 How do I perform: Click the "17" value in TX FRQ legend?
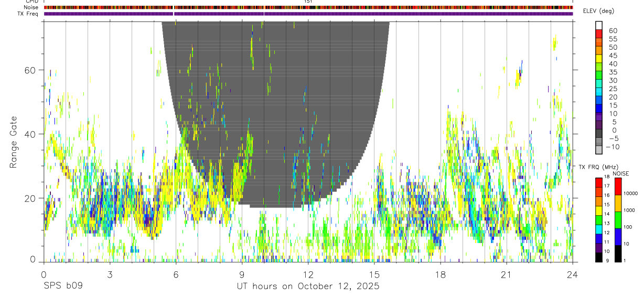pyautogui.click(x=607, y=186)
